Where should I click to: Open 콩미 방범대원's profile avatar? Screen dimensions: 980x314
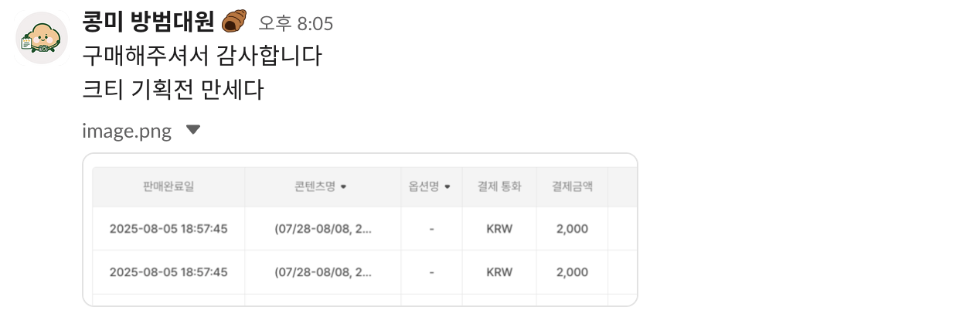(x=42, y=38)
